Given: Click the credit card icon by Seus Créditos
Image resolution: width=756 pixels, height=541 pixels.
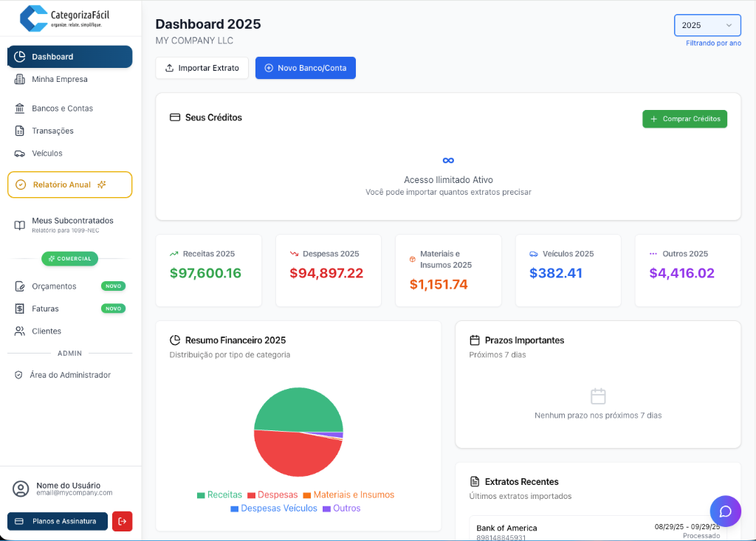Looking at the screenshot, I should point(175,117).
